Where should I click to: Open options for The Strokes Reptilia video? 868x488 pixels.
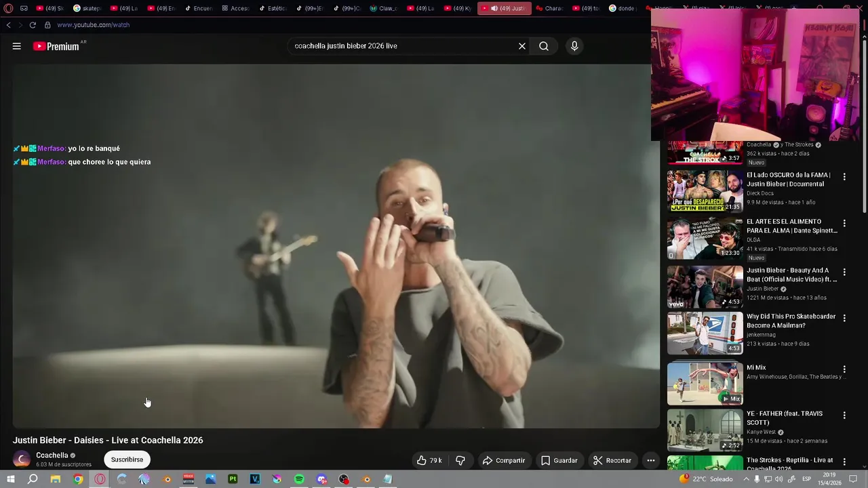tap(844, 462)
